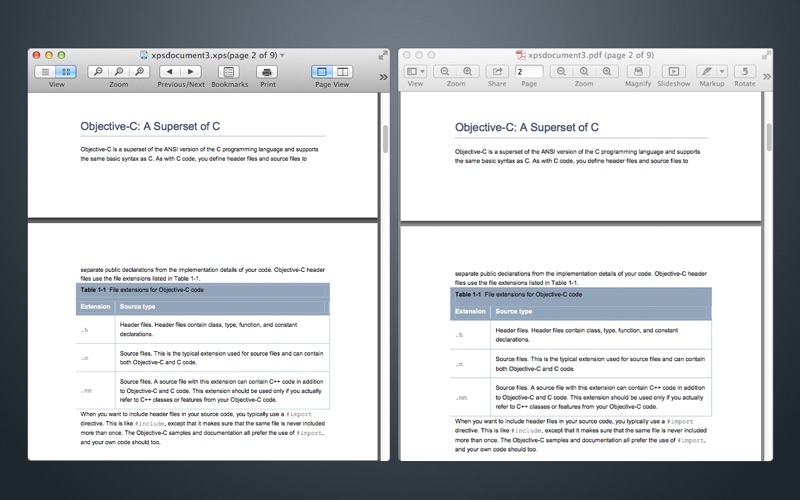Activate the Magnify tool in PDF window
This screenshot has width=800, height=500.
pyautogui.click(x=638, y=71)
